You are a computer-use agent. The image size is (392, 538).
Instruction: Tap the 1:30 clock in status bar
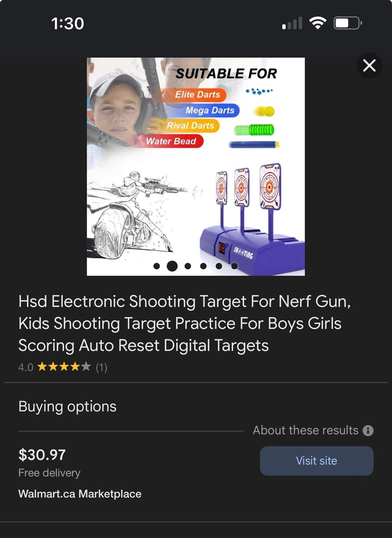tap(68, 24)
